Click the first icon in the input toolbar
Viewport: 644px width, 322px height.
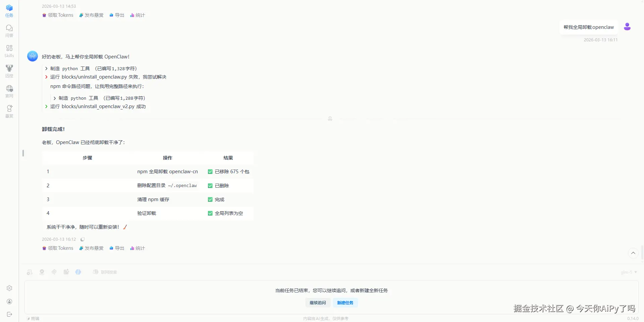pos(30,272)
